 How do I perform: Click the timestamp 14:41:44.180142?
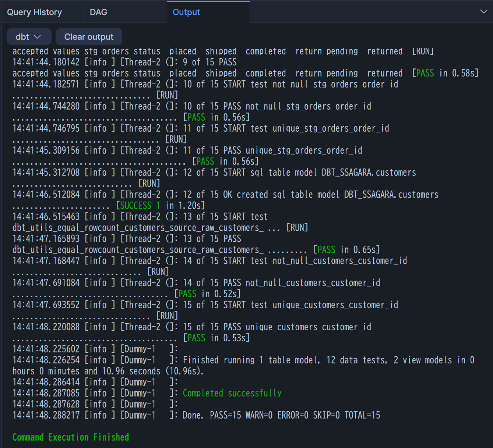(46, 62)
